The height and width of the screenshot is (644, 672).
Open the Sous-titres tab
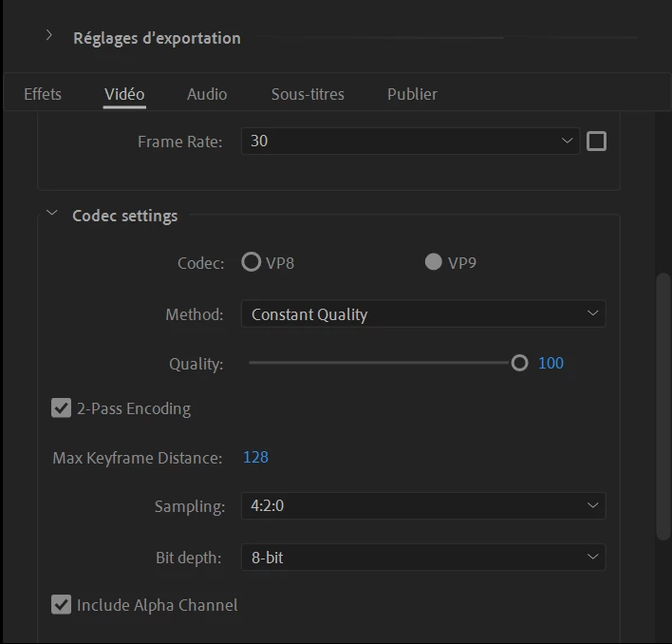click(x=308, y=94)
